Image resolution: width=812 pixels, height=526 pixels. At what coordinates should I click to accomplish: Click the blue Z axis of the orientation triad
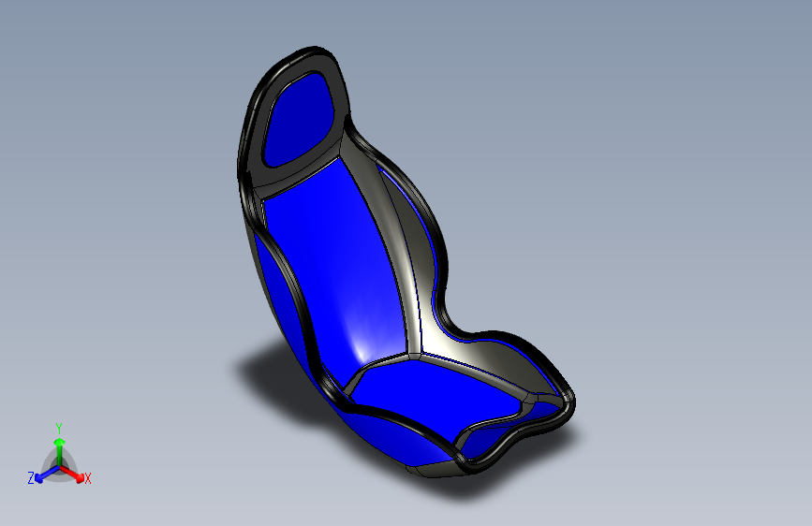click(x=47, y=475)
